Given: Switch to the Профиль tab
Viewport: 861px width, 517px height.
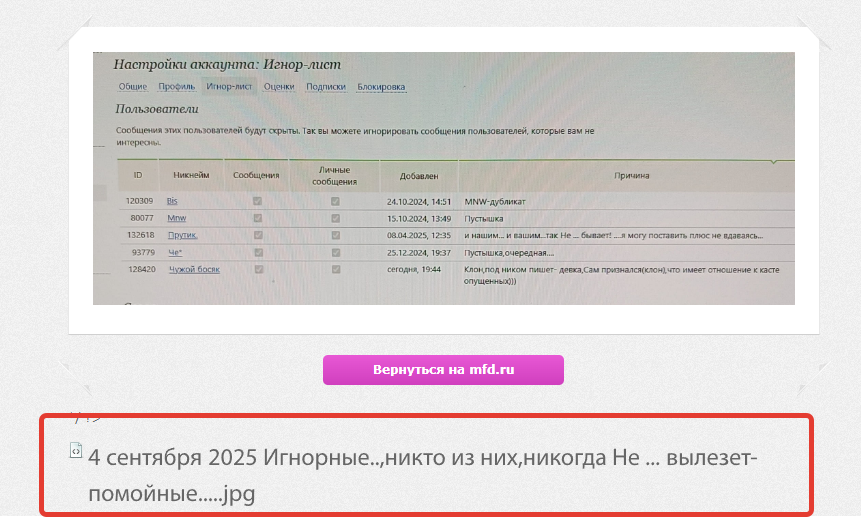Looking at the screenshot, I should pyautogui.click(x=177, y=86).
